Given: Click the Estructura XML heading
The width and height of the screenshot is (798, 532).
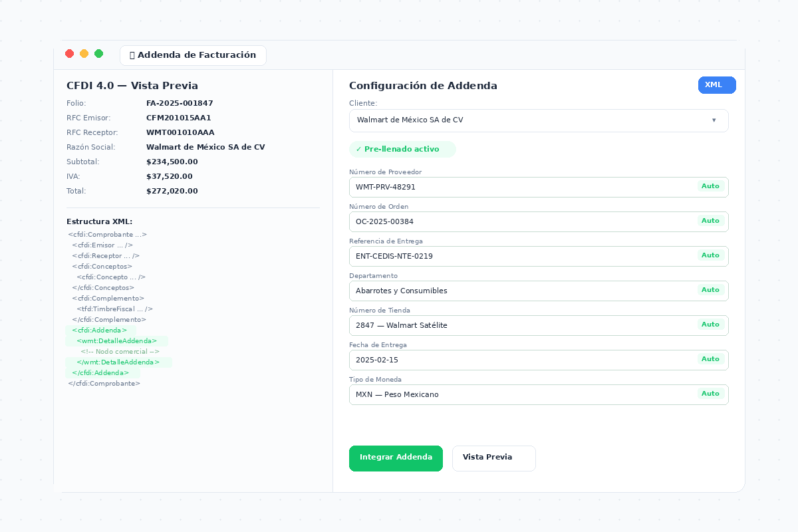Looking at the screenshot, I should point(99,221).
